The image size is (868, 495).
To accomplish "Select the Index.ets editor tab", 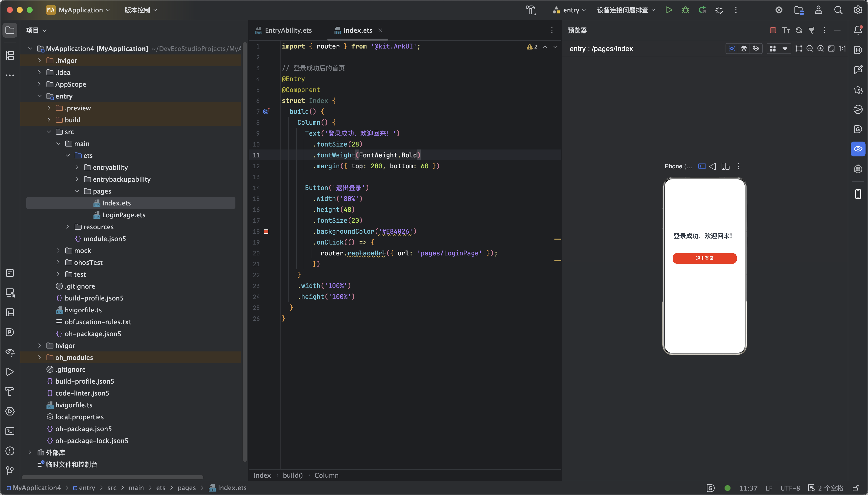I will click(358, 30).
